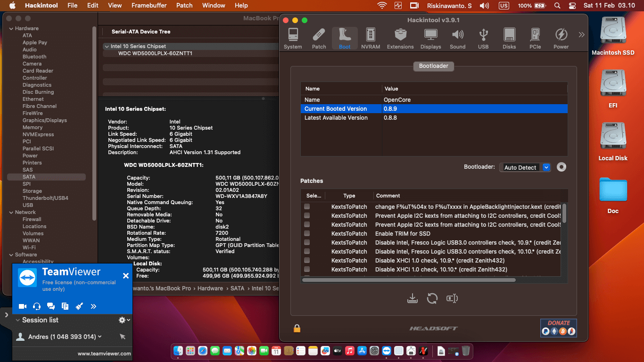Tick the AppleBacklightInjector.kext patch checkbox

[x=307, y=206]
